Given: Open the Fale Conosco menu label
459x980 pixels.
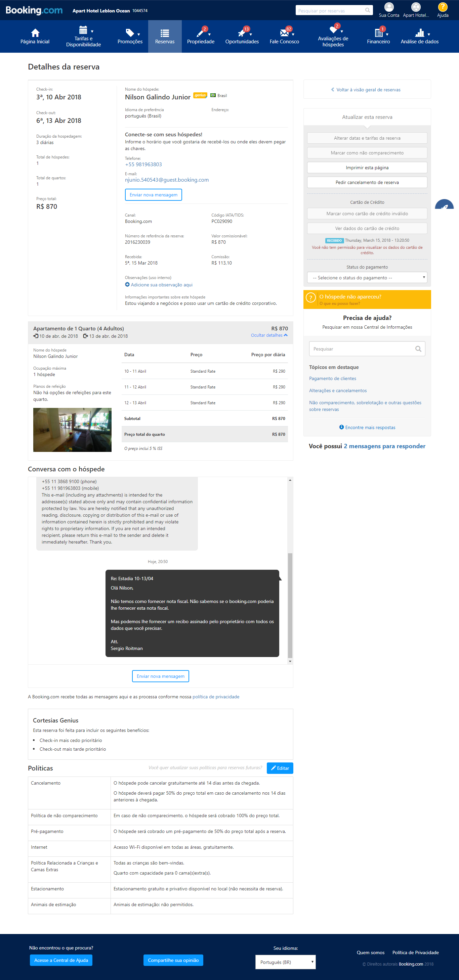Looking at the screenshot, I should 285,42.
